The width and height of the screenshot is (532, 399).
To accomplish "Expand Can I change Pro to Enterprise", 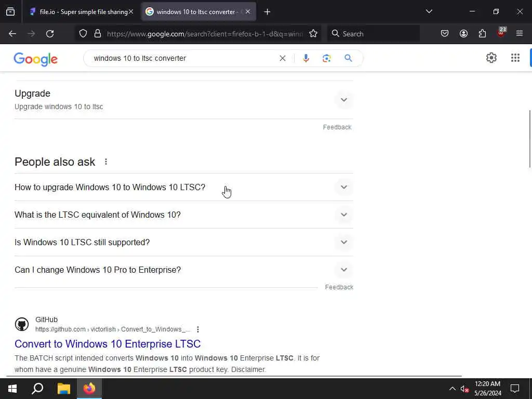I will 184,270.
